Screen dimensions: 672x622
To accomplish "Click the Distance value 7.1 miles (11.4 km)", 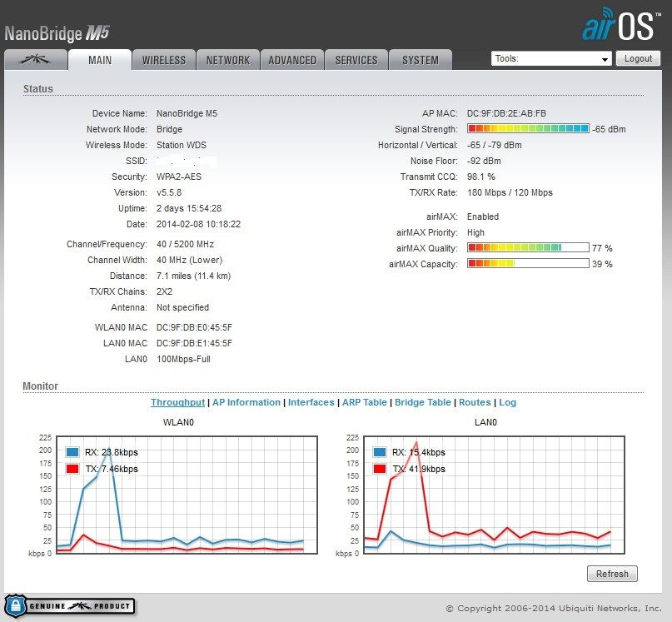I will pyautogui.click(x=193, y=276).
